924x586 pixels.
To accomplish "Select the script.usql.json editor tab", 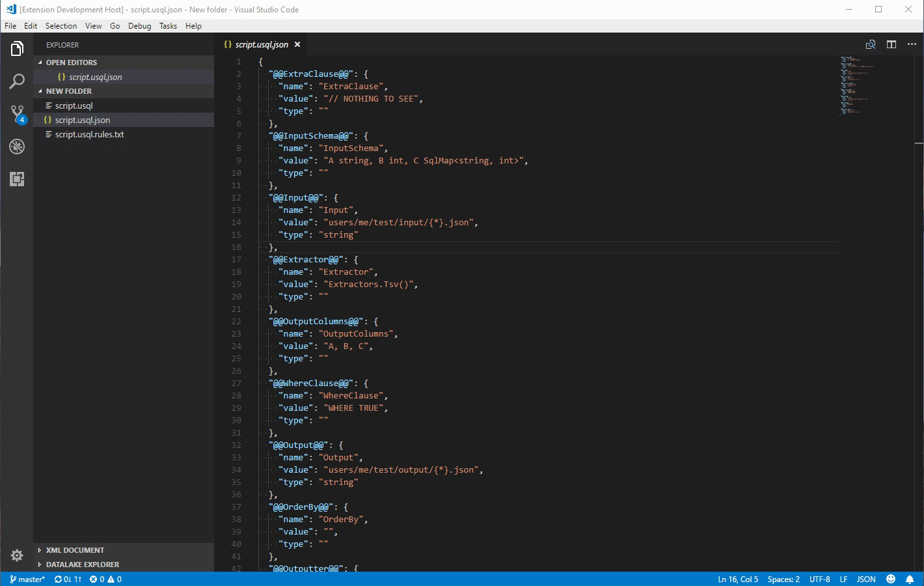I will click(262, 44).
